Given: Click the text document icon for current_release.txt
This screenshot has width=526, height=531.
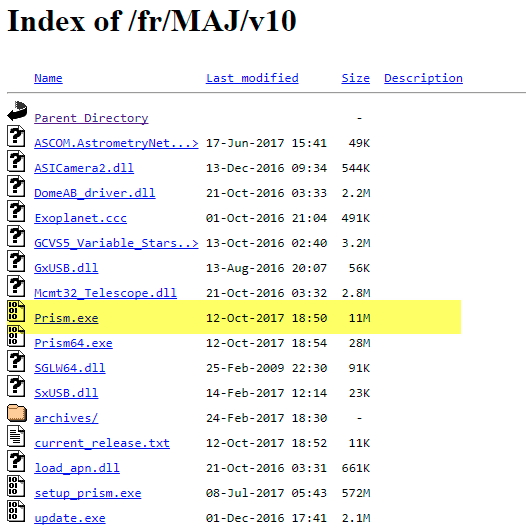Looking at the screenshot, I should [x=16, y=436].
